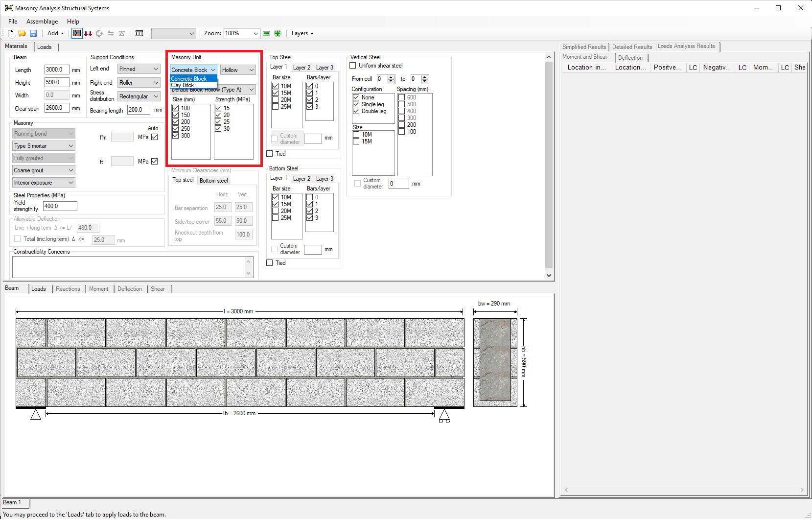Click the green zoom in plus icon

(x=278, y=33)
